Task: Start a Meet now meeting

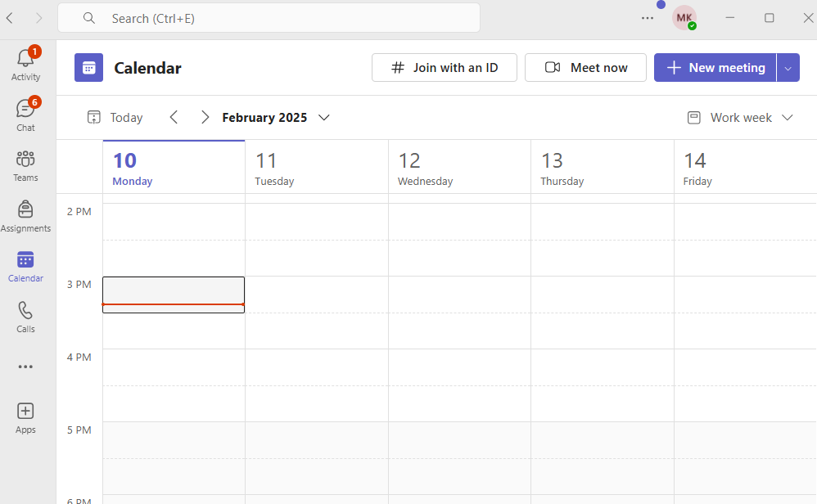Action: pyautogui.click(x=585, y=68)
